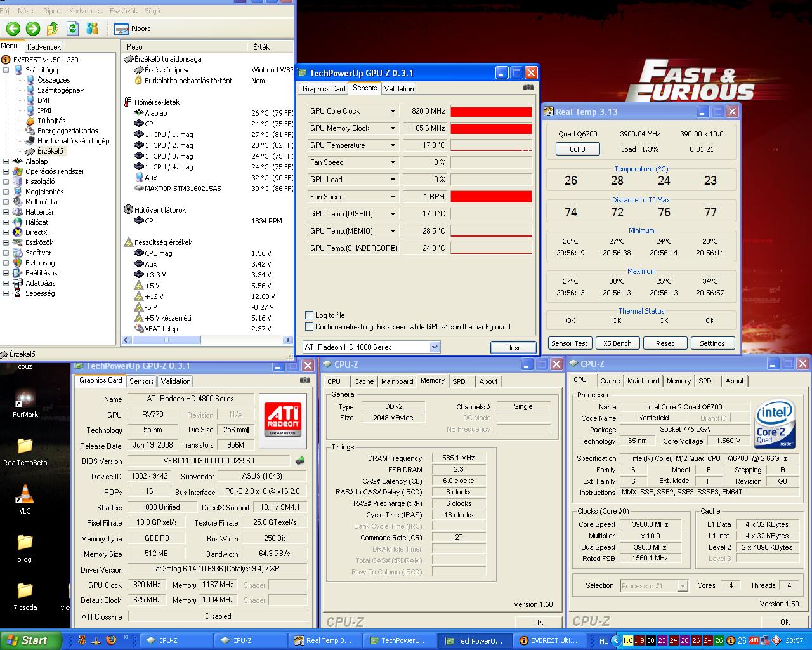
Task: Open the Mainboard tab in CPU-Z Memory window
Action: [397, 381]
